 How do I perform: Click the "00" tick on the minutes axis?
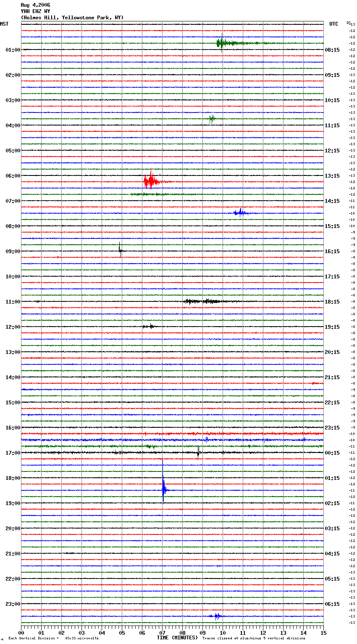point(21,633)
